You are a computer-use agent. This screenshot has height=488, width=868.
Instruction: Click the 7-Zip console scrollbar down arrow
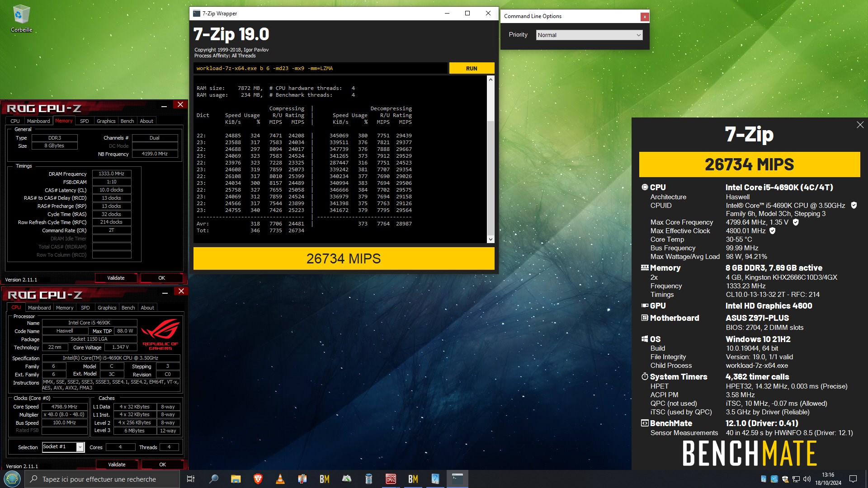tap(491, 239)
